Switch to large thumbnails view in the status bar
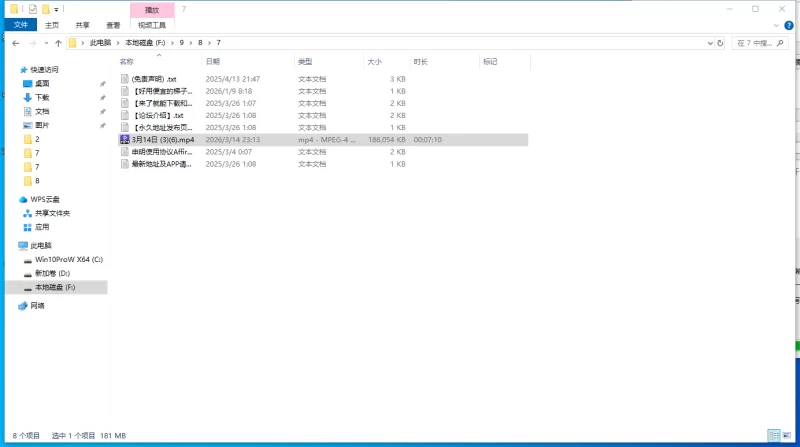The image size is (800, 447). coord(787,435)
